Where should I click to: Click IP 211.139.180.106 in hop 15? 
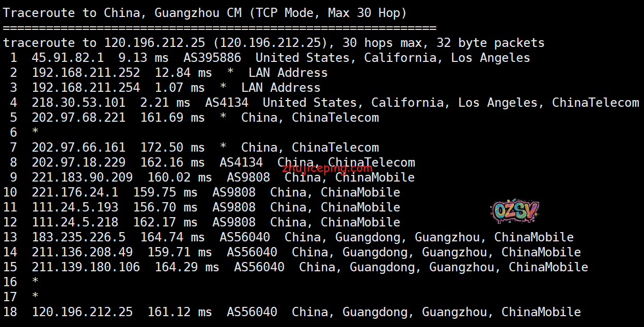coord(86,267)
